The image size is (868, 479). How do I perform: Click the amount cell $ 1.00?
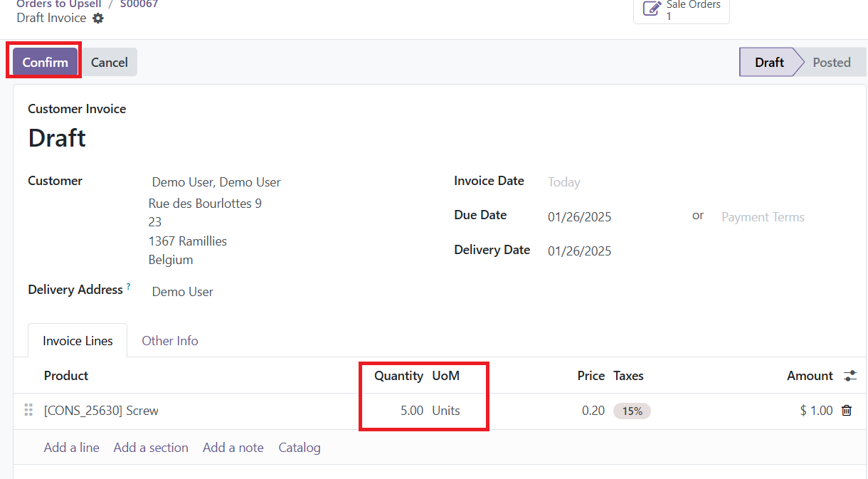click(x=816, y=411)
